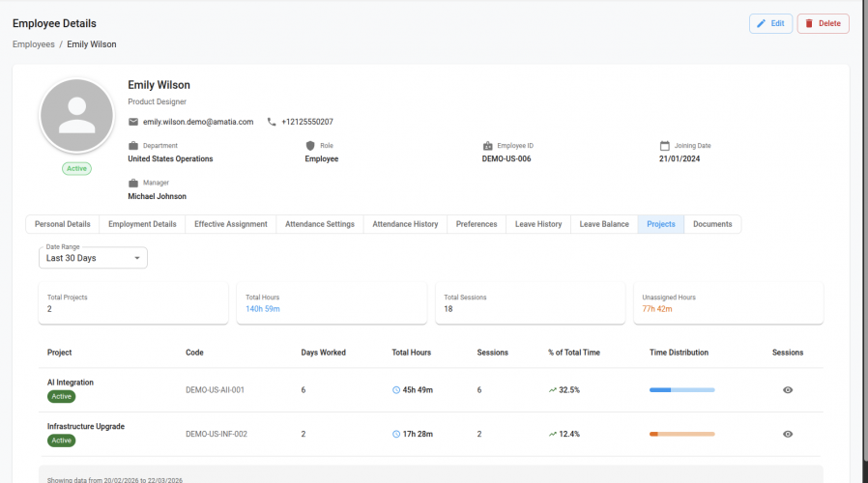
Task: Go to the Attendance History tab
Action: (x=405, y=224)
